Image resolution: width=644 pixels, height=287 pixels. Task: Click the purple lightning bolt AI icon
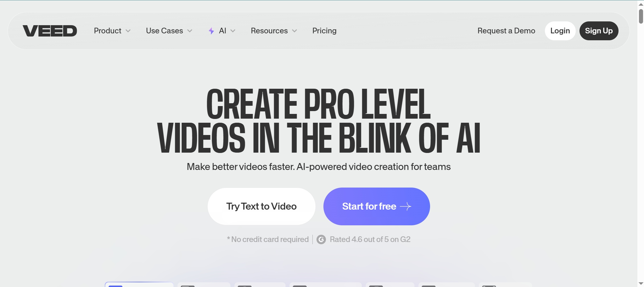[x=211, y=31]
